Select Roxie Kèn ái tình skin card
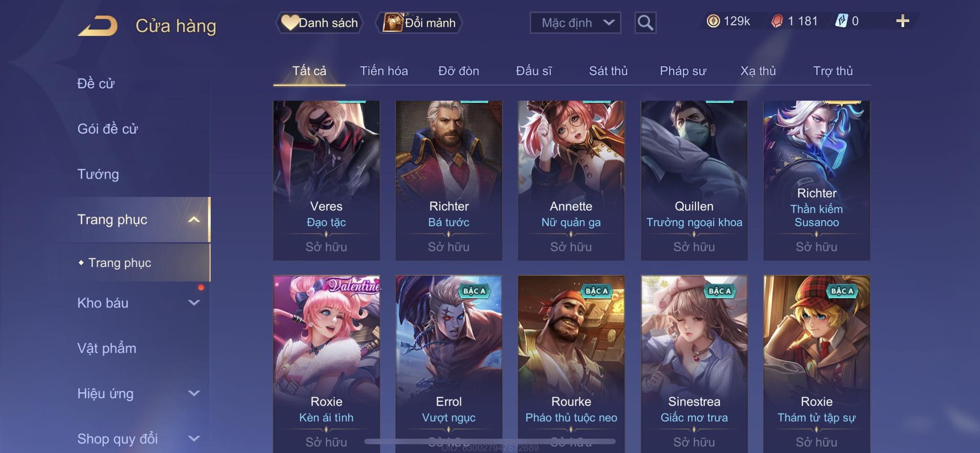 (326, 364)
